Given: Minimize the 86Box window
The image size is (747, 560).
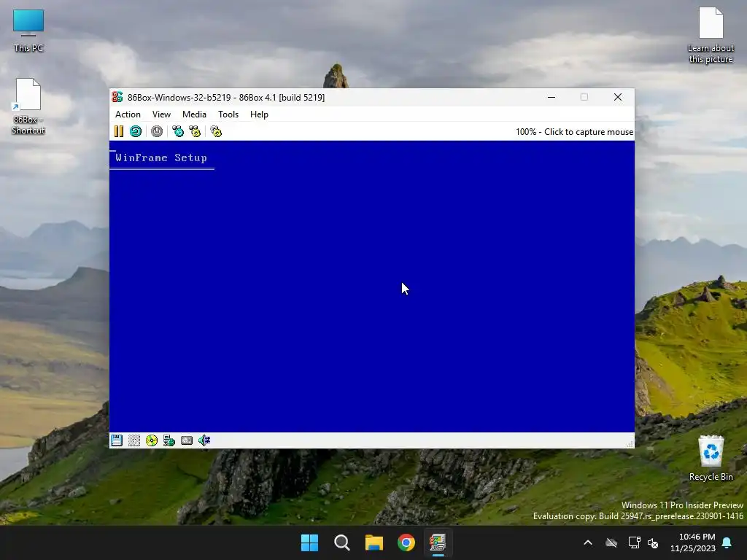Looking at the screenshot, I should tap(551, 97).
